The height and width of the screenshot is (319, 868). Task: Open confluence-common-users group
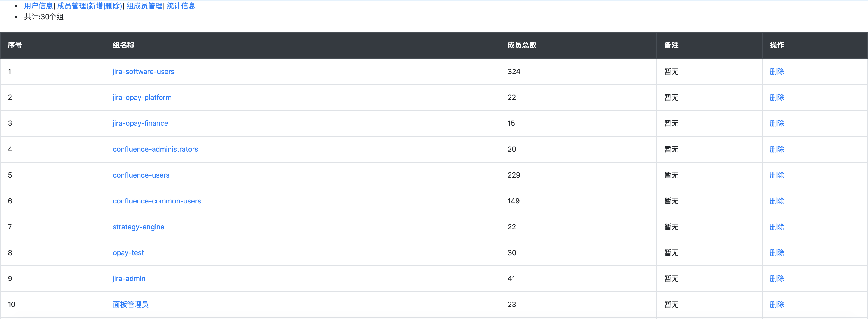pos(157,201)
